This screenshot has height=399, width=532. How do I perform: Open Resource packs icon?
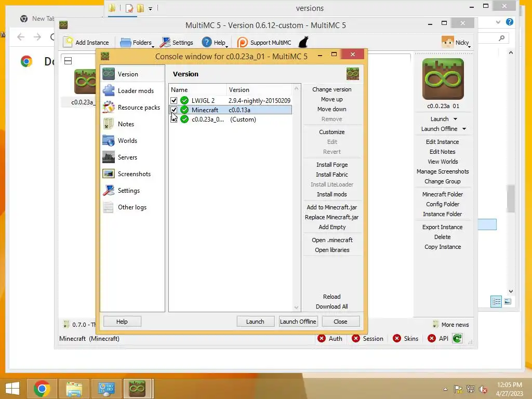pyautogui.click(x=109, y=107)
